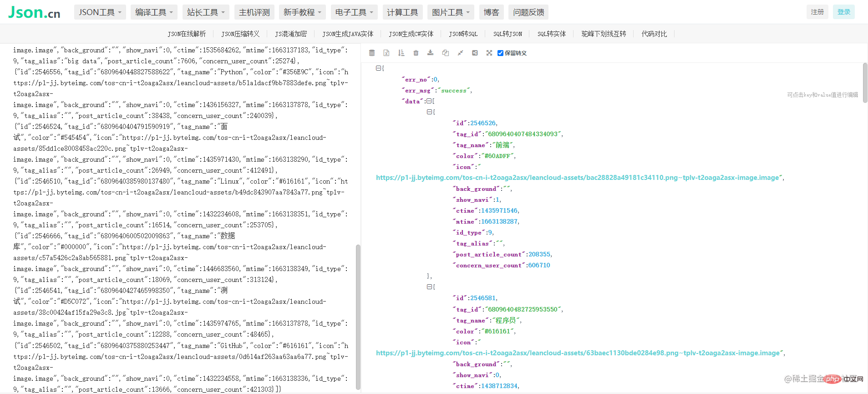Switch to 代码对比 tab
The height and width of the screenshot is (394, 868).
click(654, 34)
